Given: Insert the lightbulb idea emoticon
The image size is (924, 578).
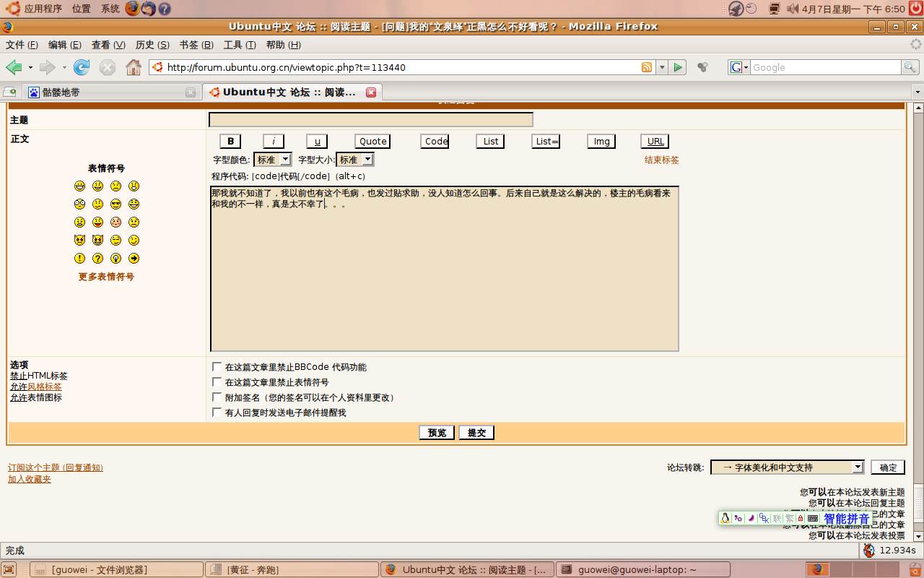Looking at the screenshot, I should (115, 259).
